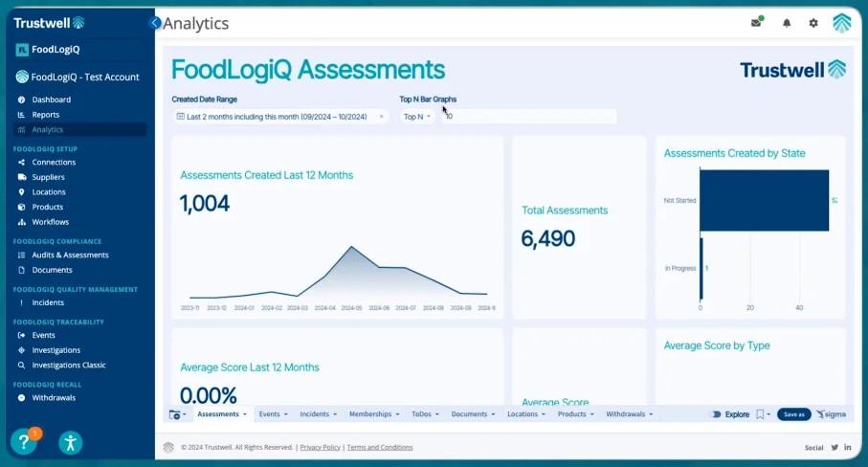
Task: Open the mail notifications icon
Action: coord(756,23)
